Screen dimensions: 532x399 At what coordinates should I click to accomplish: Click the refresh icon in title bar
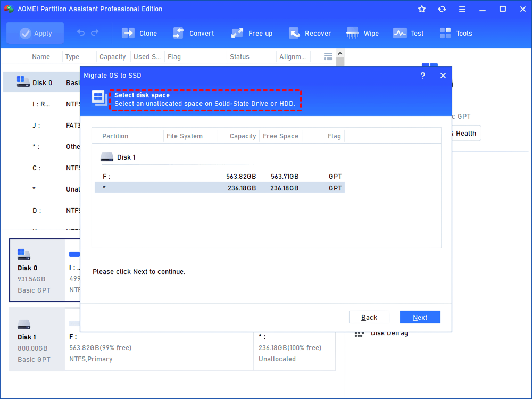[442, 9]
